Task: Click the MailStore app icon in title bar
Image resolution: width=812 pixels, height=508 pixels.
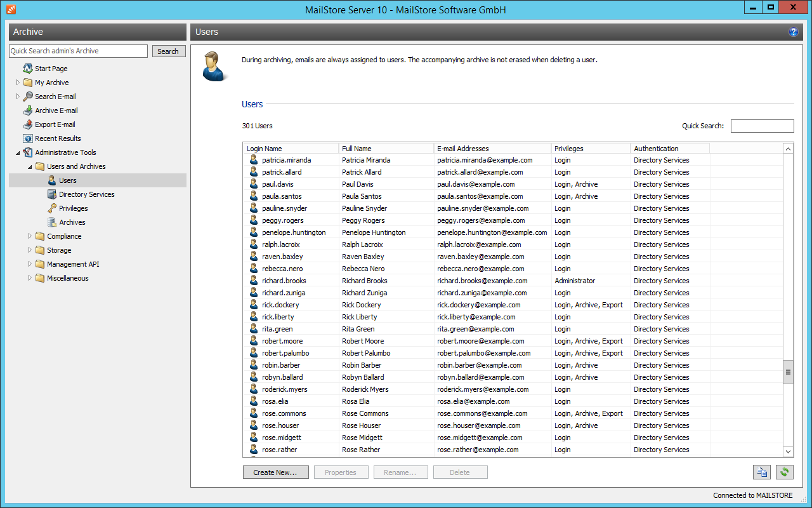Action: [11, 10]
